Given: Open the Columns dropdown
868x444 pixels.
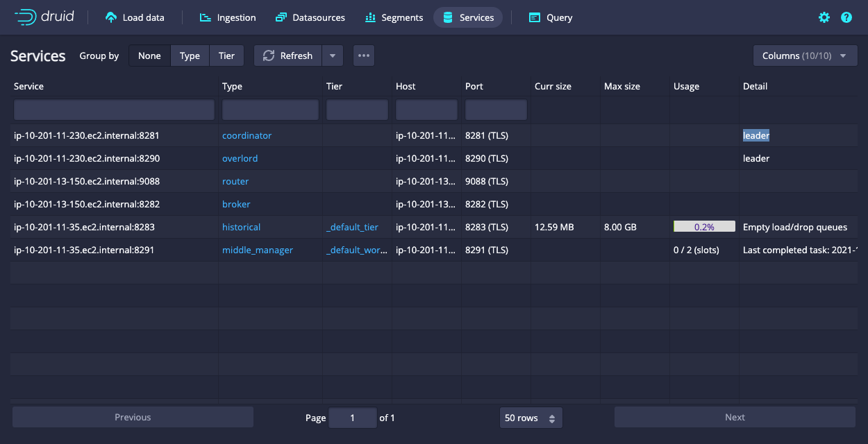Looking at the screenshot, I should pyautogui.click(x=805, y=55).
